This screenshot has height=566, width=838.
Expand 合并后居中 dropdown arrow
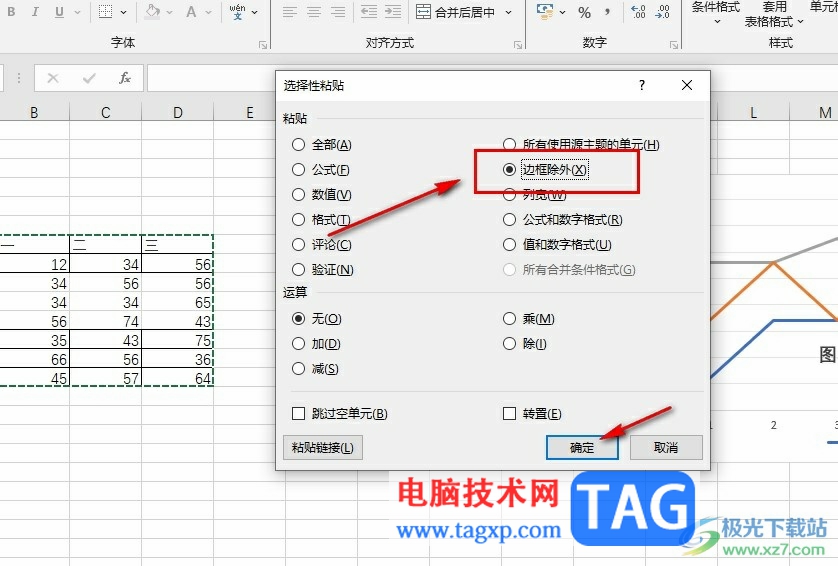508,12
